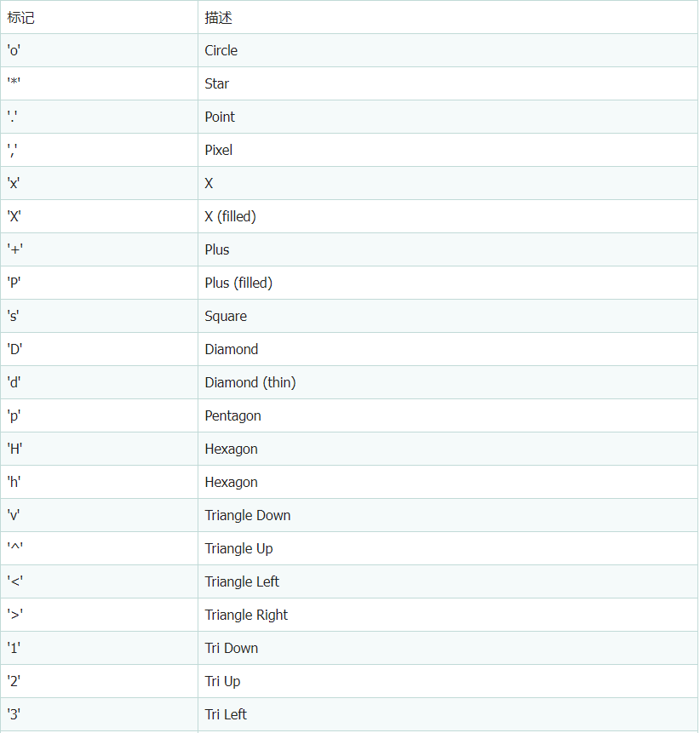Viewport: 700px width, 733px height.
Task: Select the Pentagon description text
Action: pos(232,415)
